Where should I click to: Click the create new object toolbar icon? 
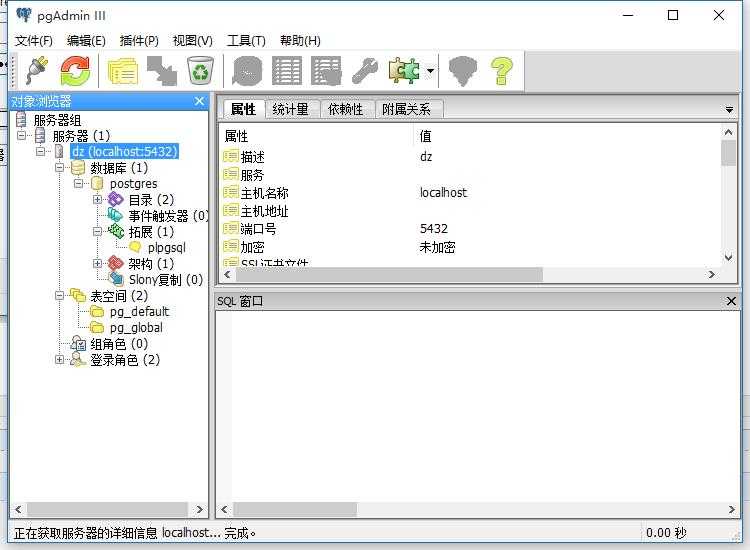[x=162, y=71]
